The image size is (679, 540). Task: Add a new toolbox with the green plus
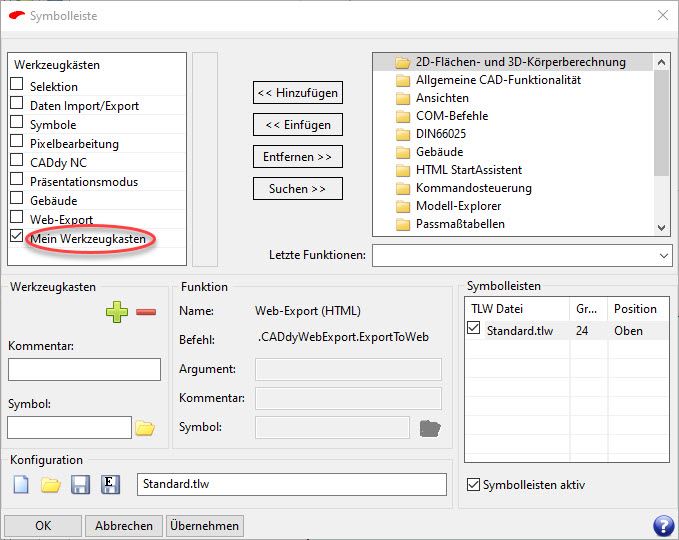[x=116, y=312]
